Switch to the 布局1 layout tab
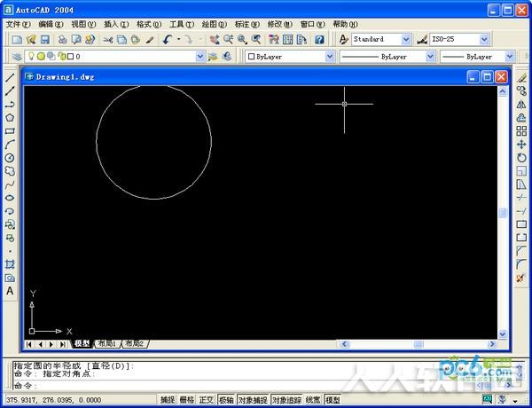 (107, 344)
